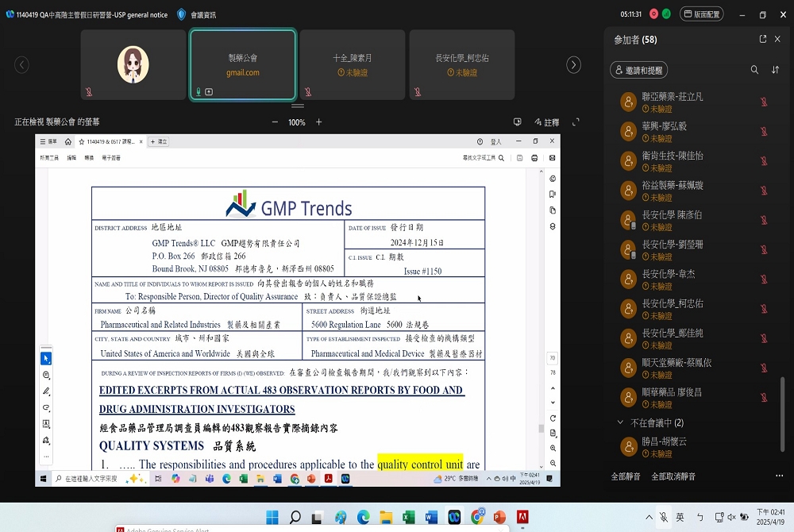Viewport: 794px width, 532px height.
Task: Click the red recording indicator in Webex
Action: [653, 14]
